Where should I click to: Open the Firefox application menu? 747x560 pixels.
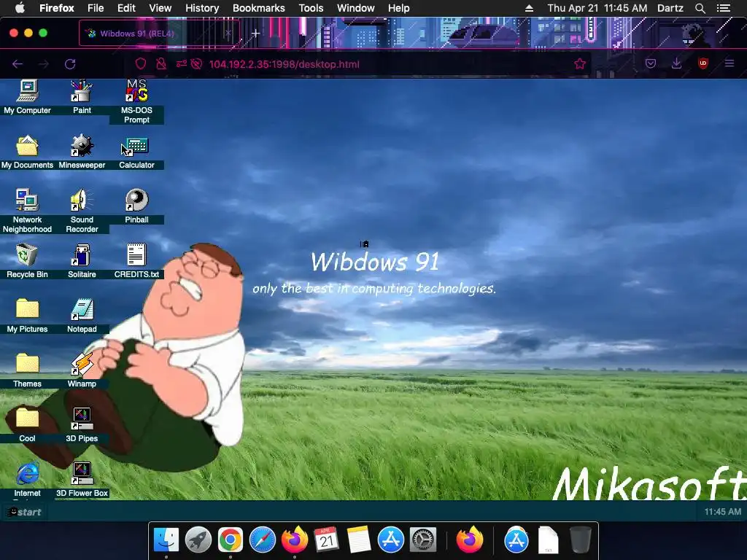pos(57,8)
